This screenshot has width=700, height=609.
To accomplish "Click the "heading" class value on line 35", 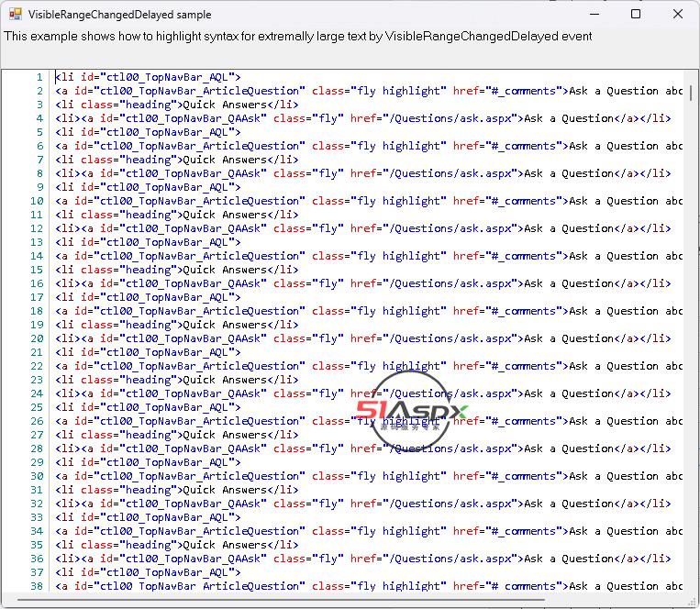I will [148, 545].
